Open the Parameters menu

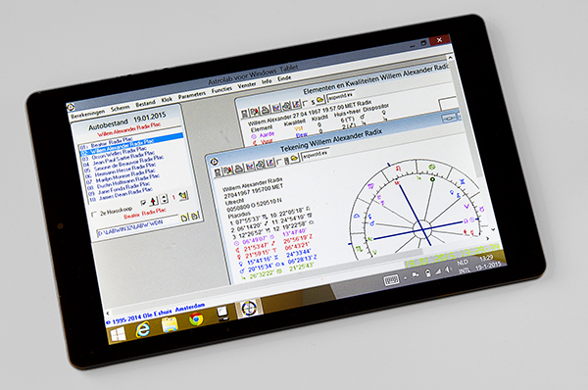click(192, 95)
